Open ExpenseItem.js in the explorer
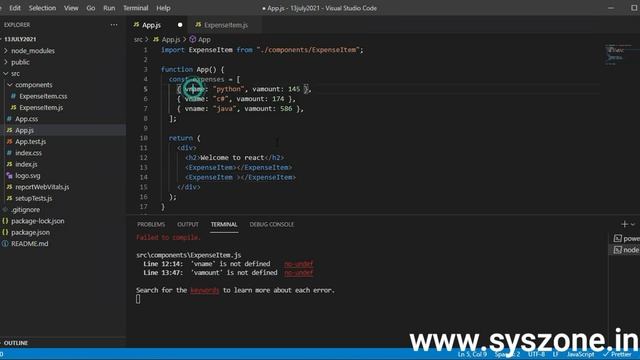This screenshot has height=360, width=640. [41, 108]
